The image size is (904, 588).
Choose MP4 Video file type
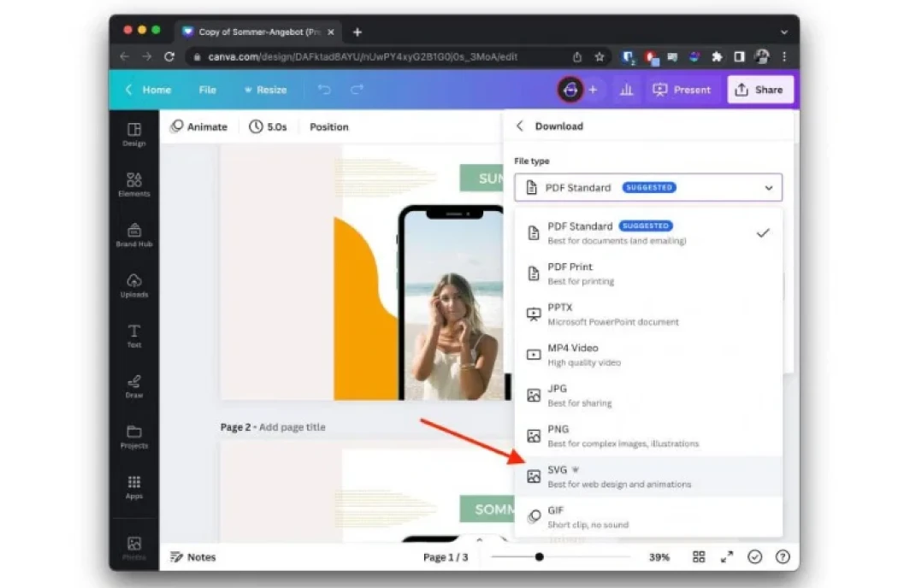tap(648, 355)
